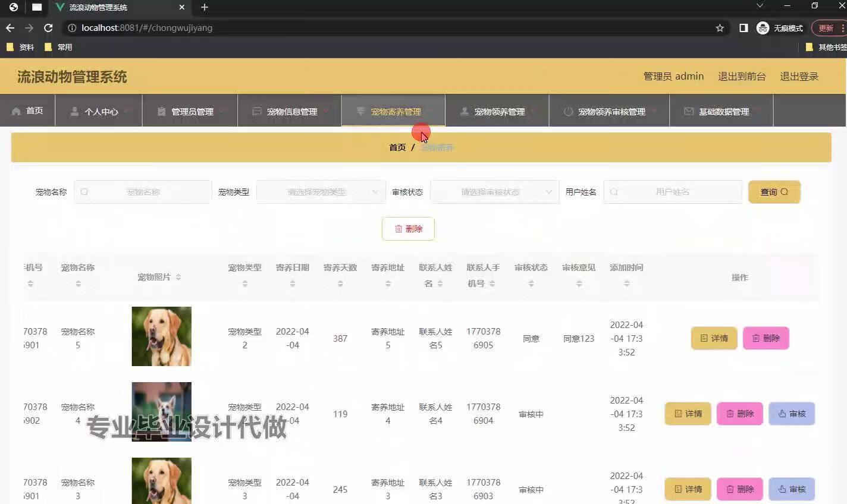The width and height of the screenshot is (847, 504).
Task: Sort by 添加时间 column arrows
Action: point(626,284)
